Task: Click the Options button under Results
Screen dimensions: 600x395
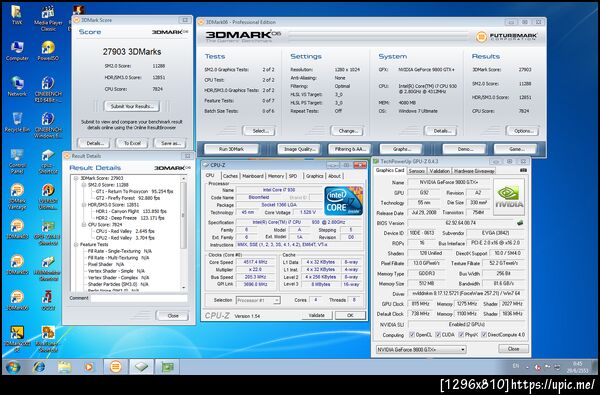Action: point(523,131)
